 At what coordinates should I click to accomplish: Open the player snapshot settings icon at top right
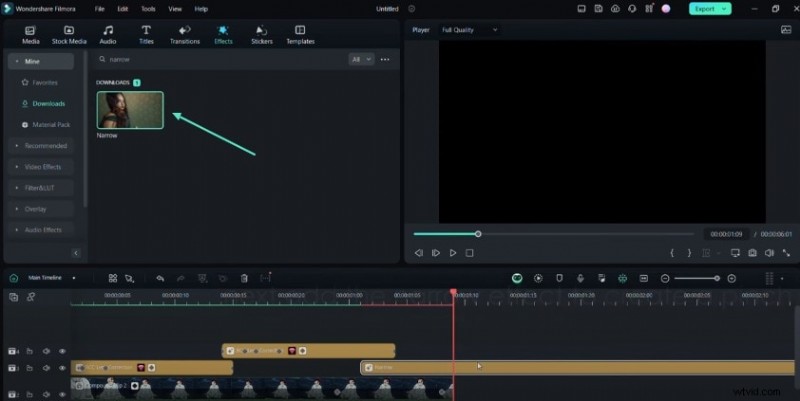(786, 30)
